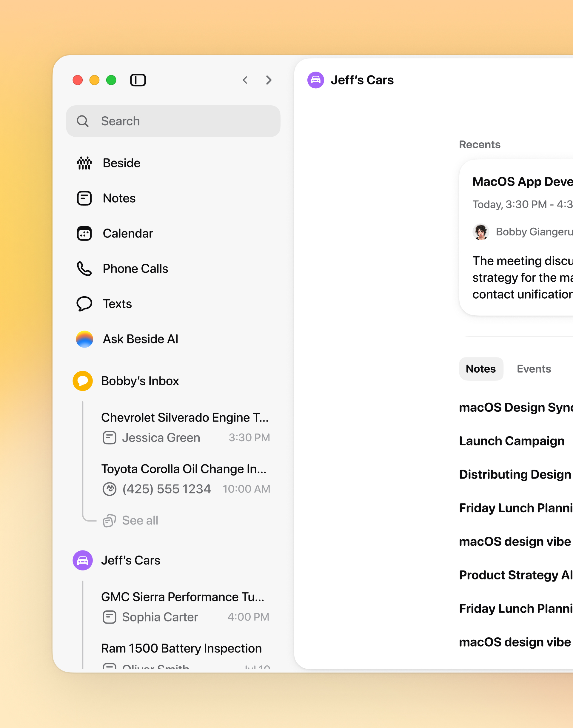Screen dimensions: 573x728
Task: Click See all under Bobby's Inbox
Action: pyautogui.click(x=140, y=520)
